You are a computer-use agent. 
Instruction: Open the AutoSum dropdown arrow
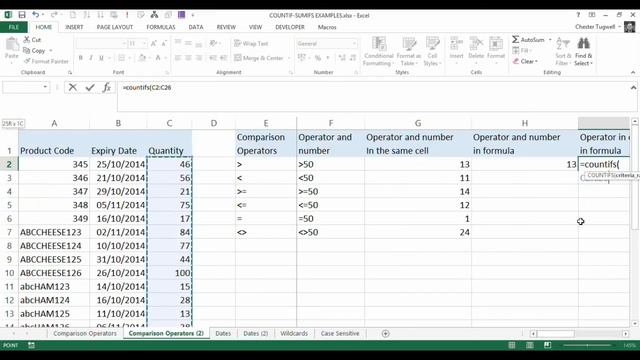point(550,40)
